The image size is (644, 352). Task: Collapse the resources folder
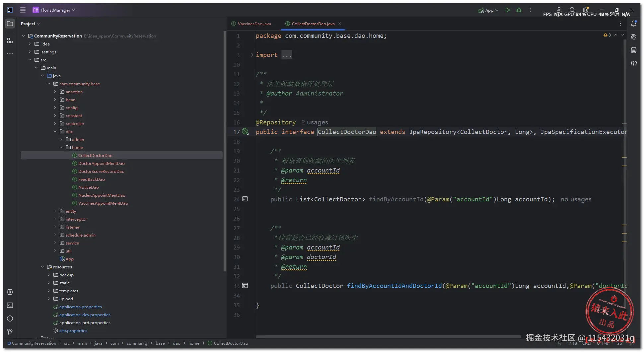point(42,267)
